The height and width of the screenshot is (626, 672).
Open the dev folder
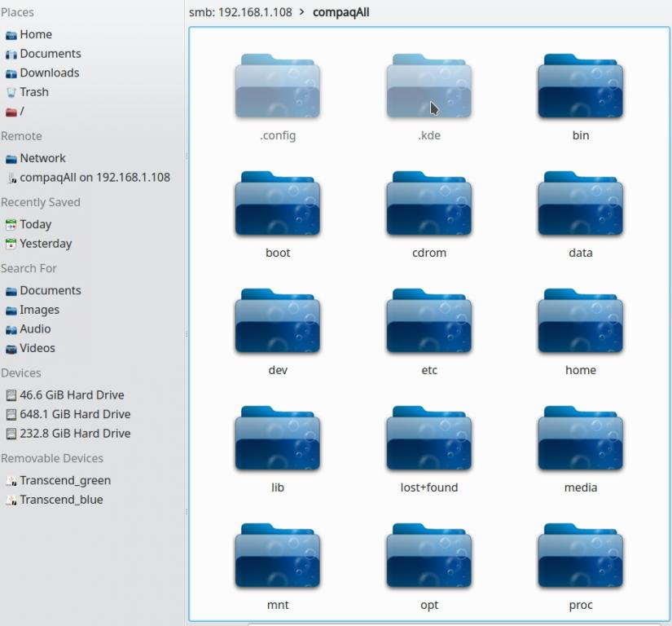(x=277, y=323)
